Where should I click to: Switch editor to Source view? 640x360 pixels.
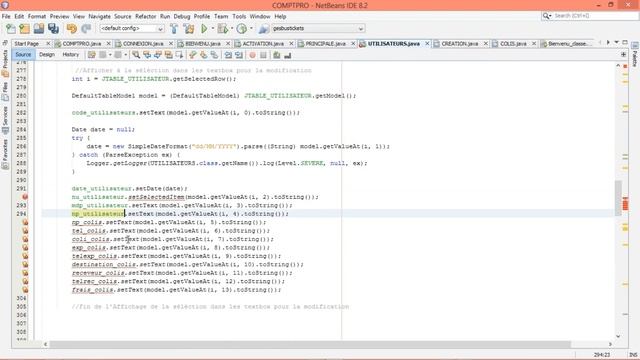tap(23, 55)
